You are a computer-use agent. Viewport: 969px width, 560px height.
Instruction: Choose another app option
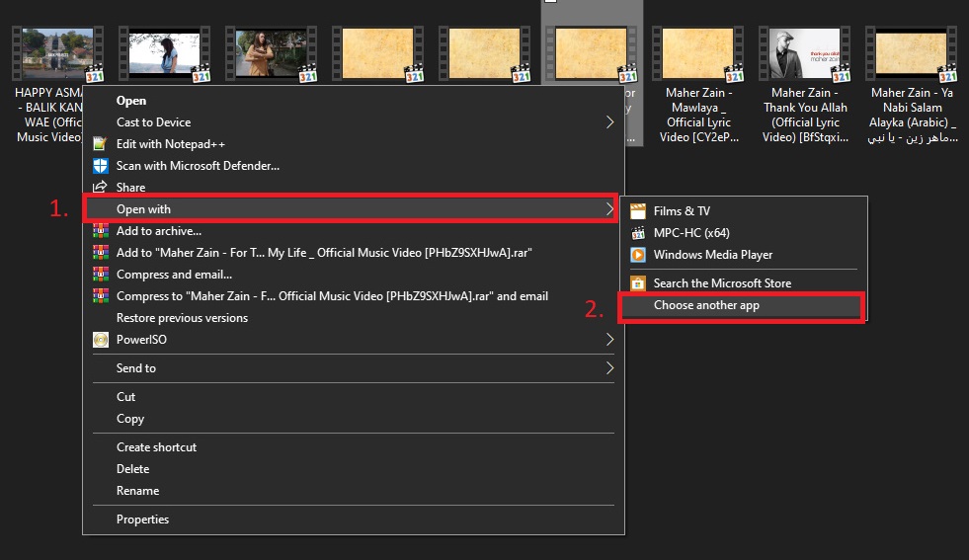click(x=744, y=305)
